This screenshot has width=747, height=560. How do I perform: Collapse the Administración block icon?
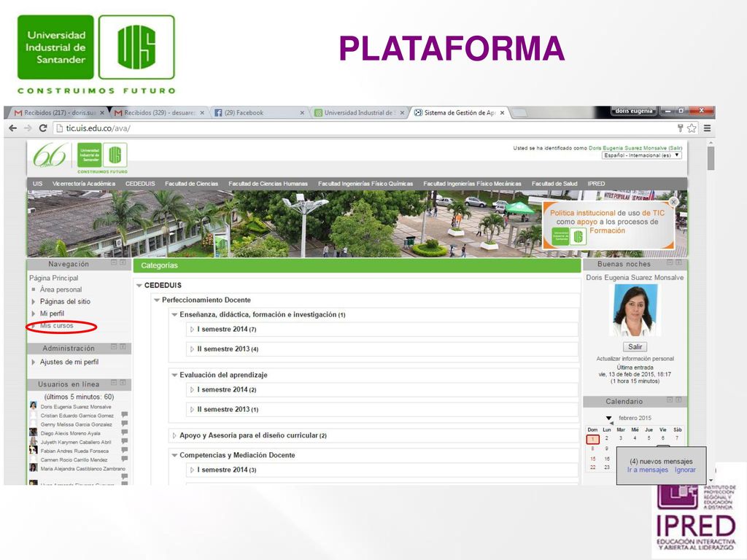pos(114,346)
